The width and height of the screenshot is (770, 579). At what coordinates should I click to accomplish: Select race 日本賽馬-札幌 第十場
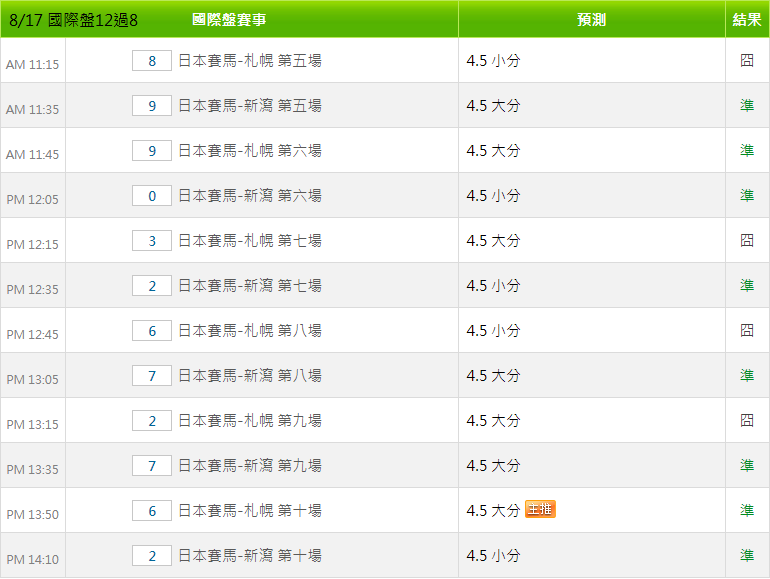click(250, 511)
